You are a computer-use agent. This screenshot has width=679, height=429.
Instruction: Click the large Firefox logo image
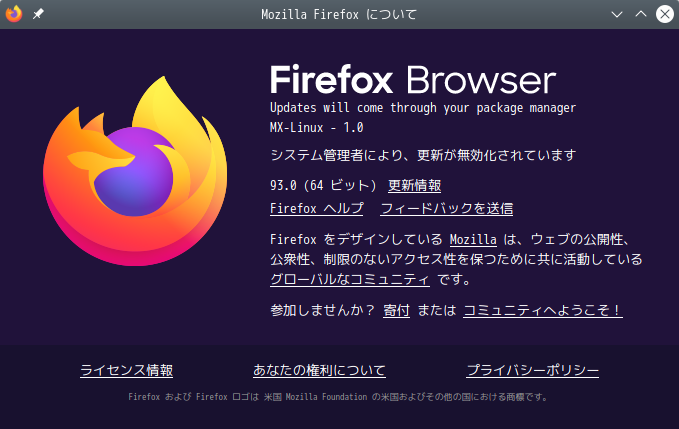click(x=135, y=171)
